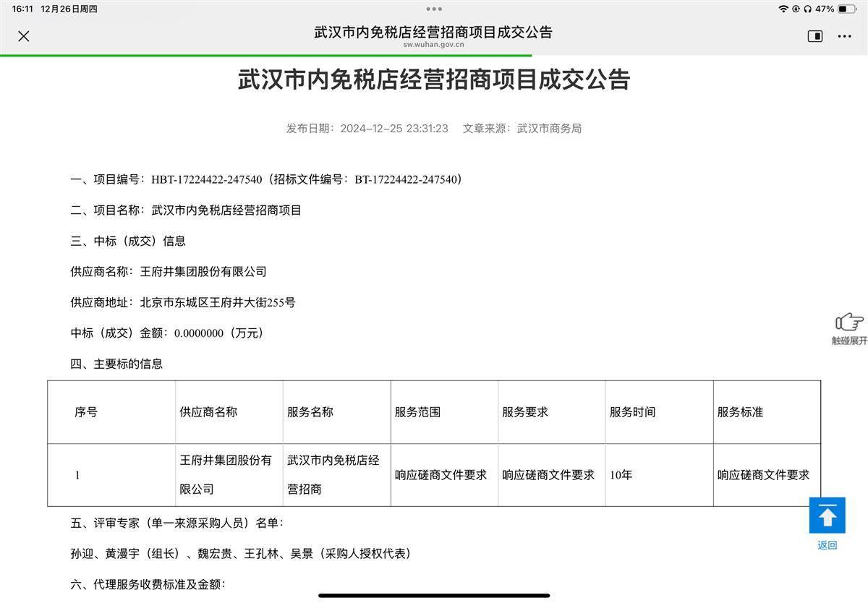Tap the pointing hand expand icon
Viewport: 868px width, 603px height.
point(849,322)
